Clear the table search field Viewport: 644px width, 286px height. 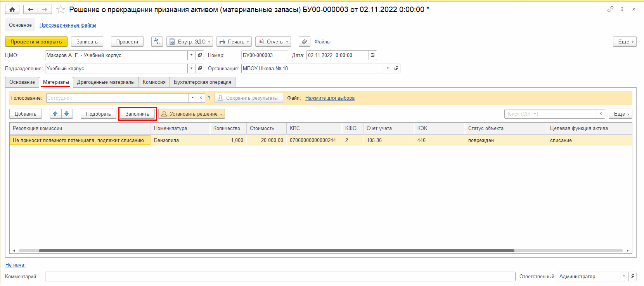601,114
